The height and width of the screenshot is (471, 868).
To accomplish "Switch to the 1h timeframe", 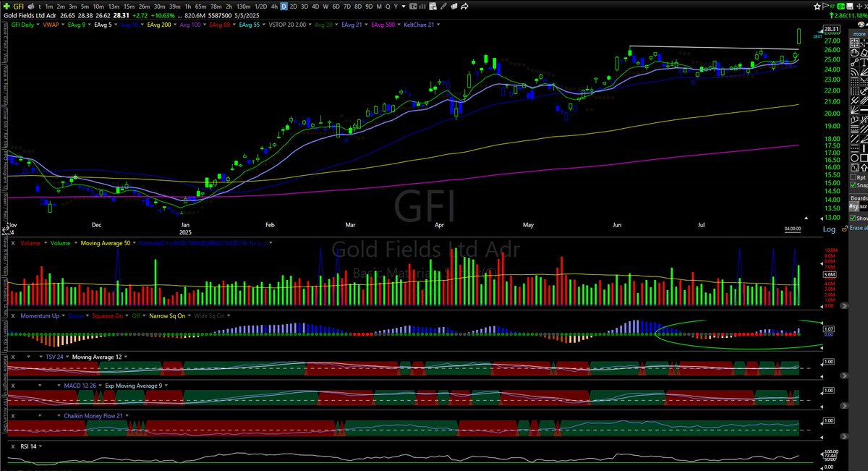I will [x=188, y=6].
